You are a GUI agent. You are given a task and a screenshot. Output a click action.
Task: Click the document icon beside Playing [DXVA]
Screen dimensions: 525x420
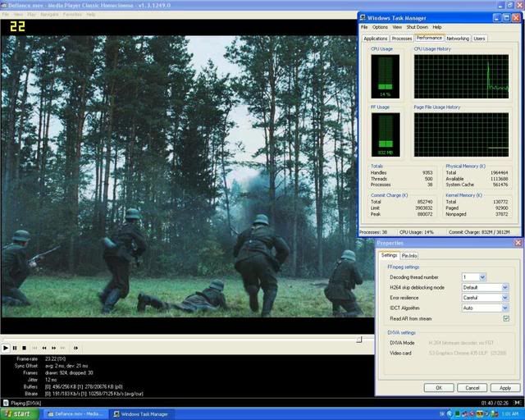pyautogui.click(x=6, y=403)
